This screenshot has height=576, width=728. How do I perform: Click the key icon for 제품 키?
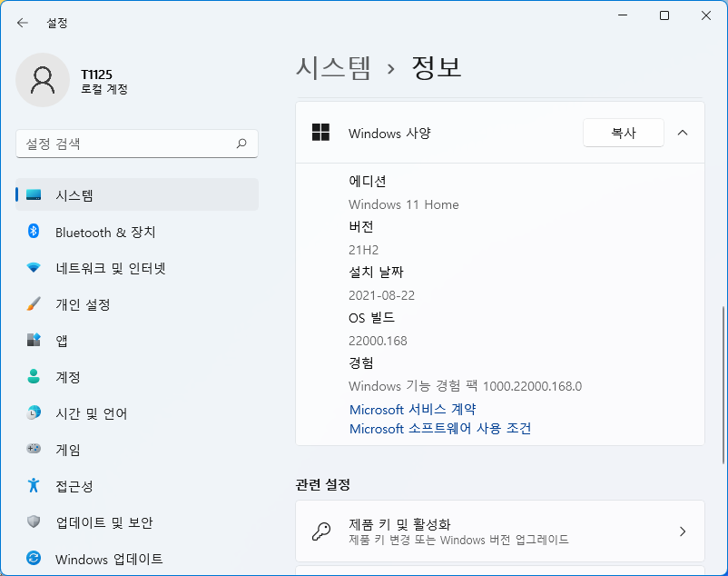tap(321, 531)
